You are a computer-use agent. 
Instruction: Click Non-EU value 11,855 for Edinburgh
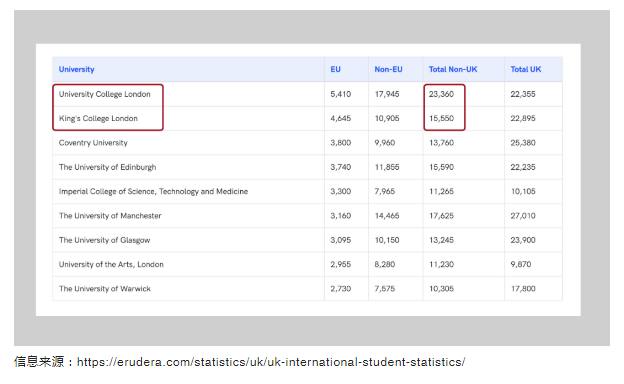387,167
